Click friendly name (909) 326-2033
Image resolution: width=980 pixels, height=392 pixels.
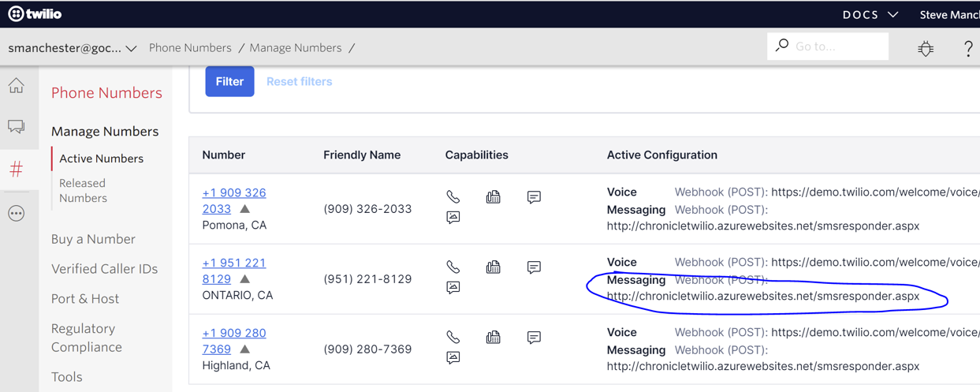tap(367, 209)
